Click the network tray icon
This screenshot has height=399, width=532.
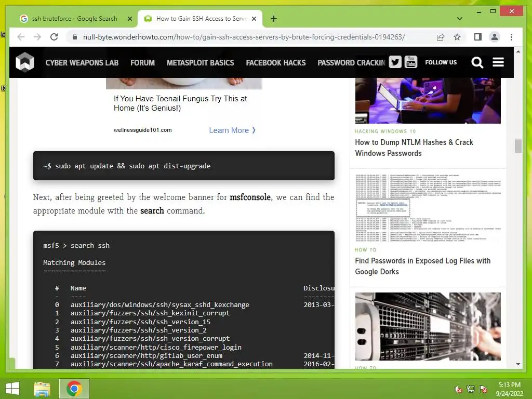471,389
